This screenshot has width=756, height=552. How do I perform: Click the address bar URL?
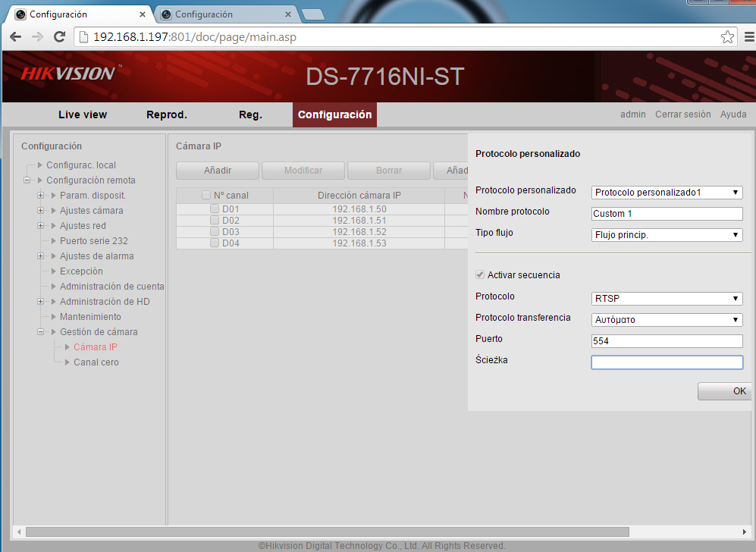pos(195,37)
